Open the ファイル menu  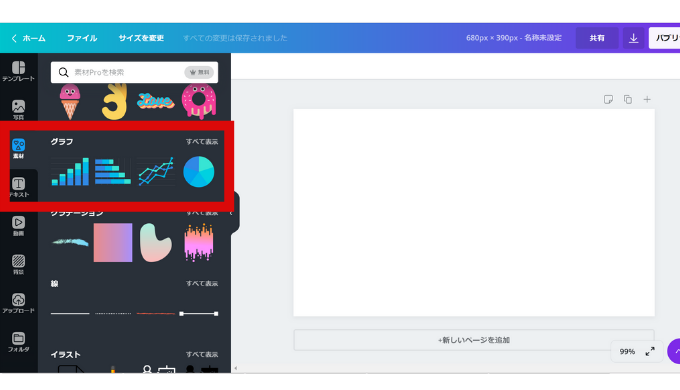[x=82, y=38]
